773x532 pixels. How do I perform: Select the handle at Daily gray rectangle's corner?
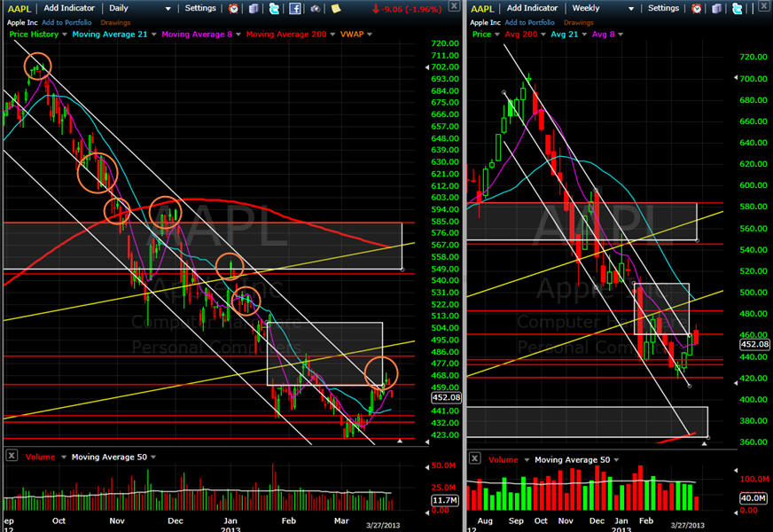point(402,270)
